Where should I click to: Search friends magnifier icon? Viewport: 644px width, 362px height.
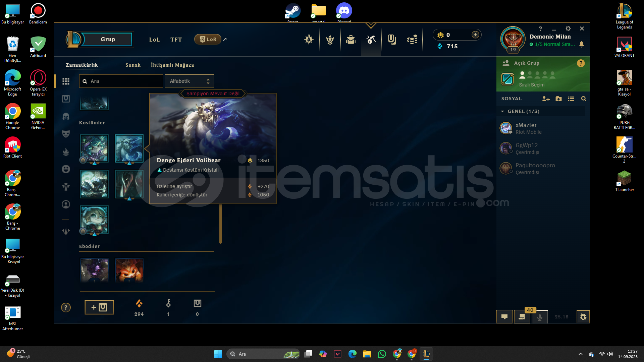click(x=584, y=99)
